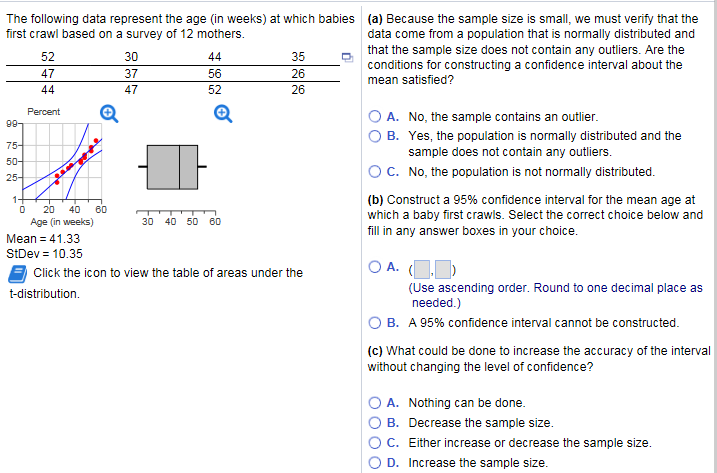Viewport: 717px width, 473px height.
Task: Select part (c) option A: Nothing can be done
Action: pyautogui.click(x=377, y=403)
